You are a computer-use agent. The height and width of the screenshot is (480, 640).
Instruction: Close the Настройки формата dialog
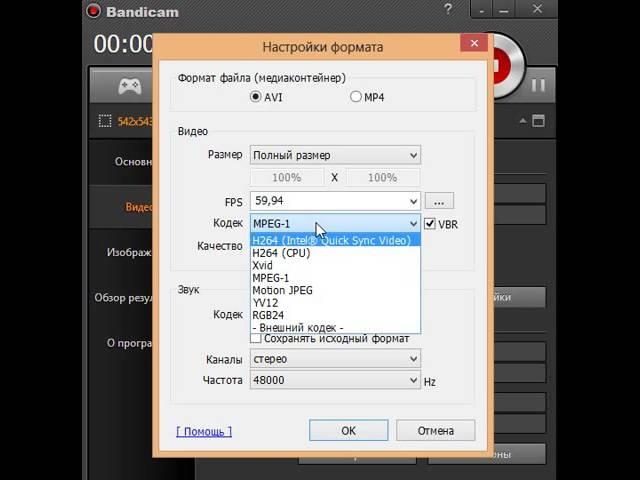pyautogui.click(x=474, y=43)
